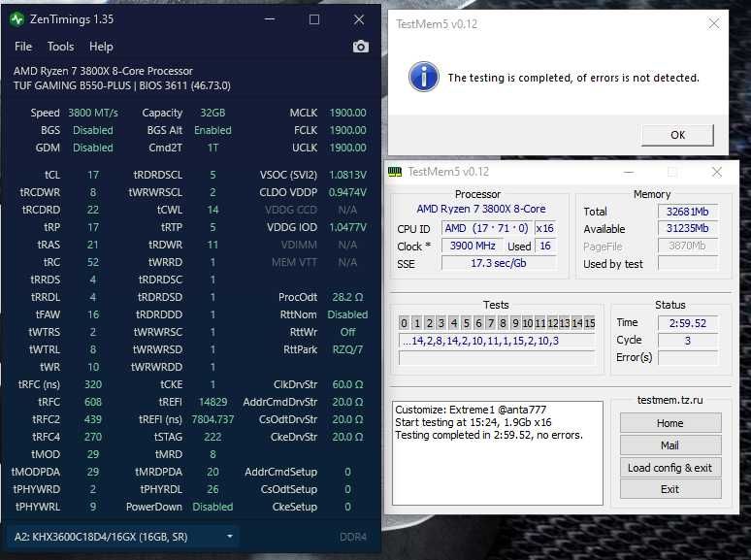Image resolution: width=751 pixels, height=560 pixels.
Task: Click test number 15 box in Tests
Action: point(590,323)
